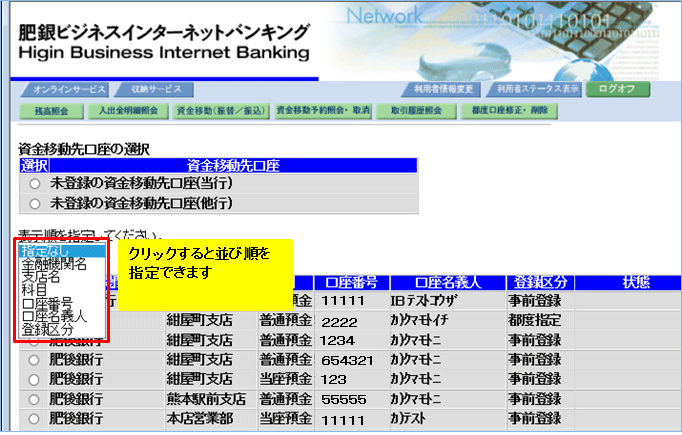The image size is (682, 435).
Task: Select unregistered 当行 transfer account radio button
Action: (35, 184)
